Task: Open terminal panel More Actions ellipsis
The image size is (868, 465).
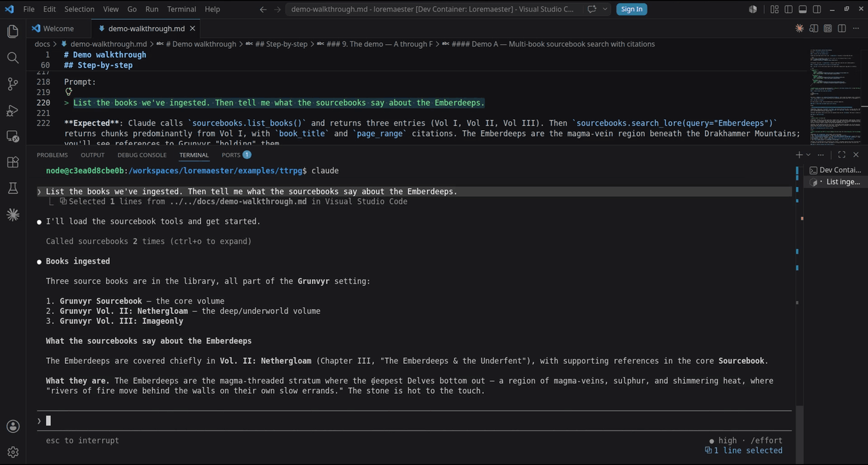Action: tap(821, 155)
